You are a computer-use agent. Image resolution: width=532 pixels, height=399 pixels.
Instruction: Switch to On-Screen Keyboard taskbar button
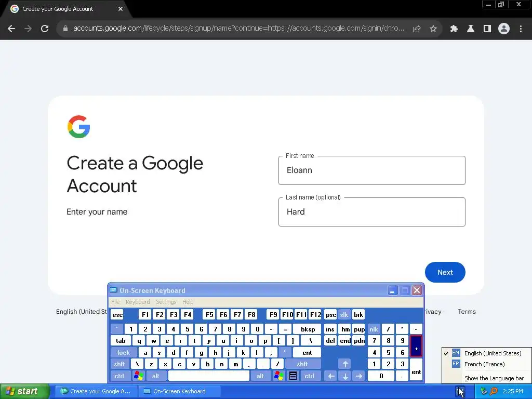[x=179, y=391]
